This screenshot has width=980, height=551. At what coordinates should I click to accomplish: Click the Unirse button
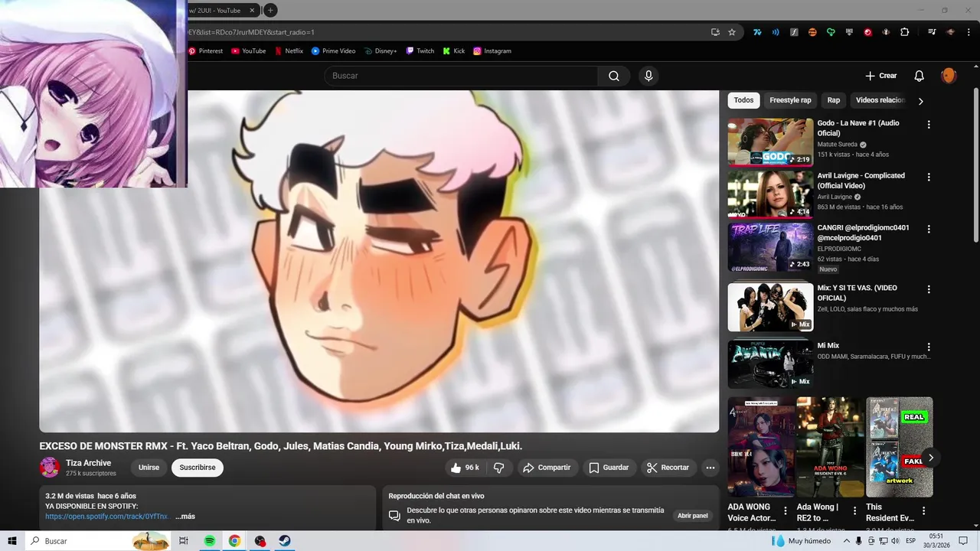pos(149,468)
